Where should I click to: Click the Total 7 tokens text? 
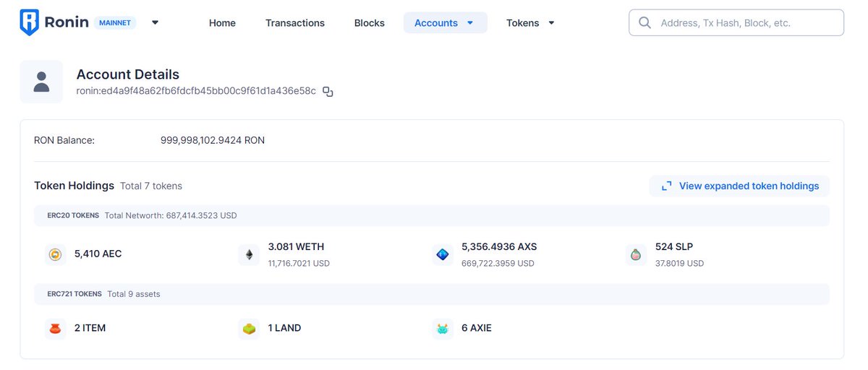(x=151, y=186)
